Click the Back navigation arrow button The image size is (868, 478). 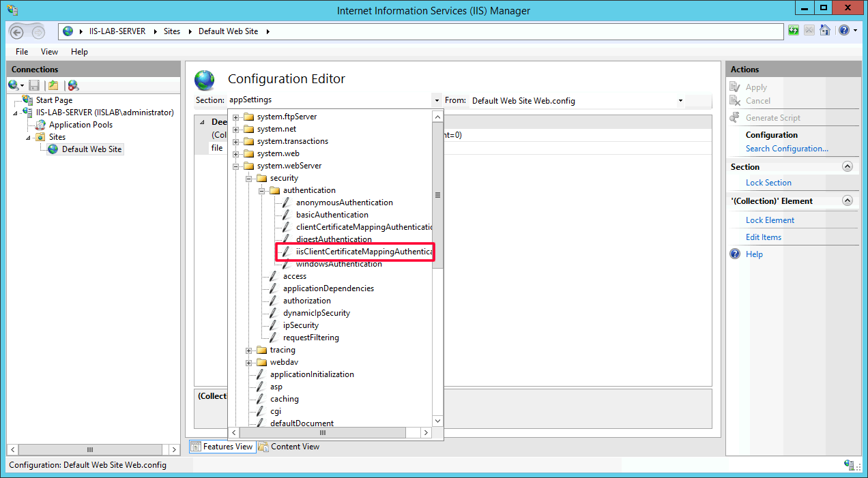18,31
